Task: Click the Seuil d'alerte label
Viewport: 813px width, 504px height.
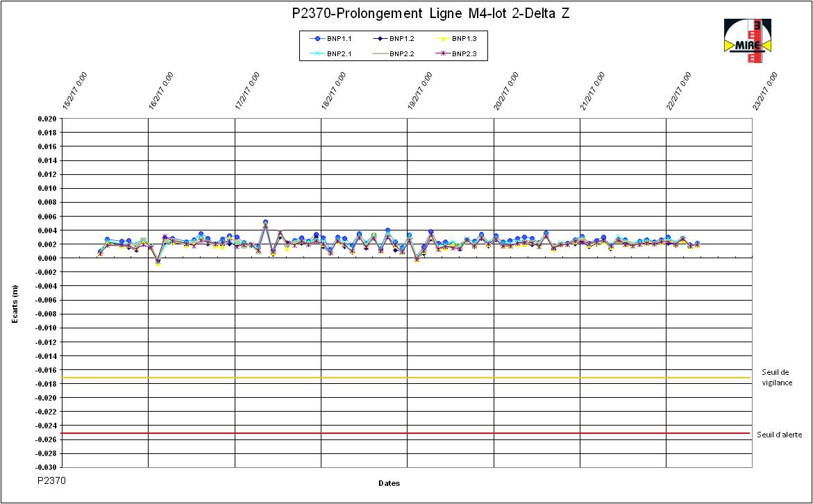Action: tap(779, 435)
